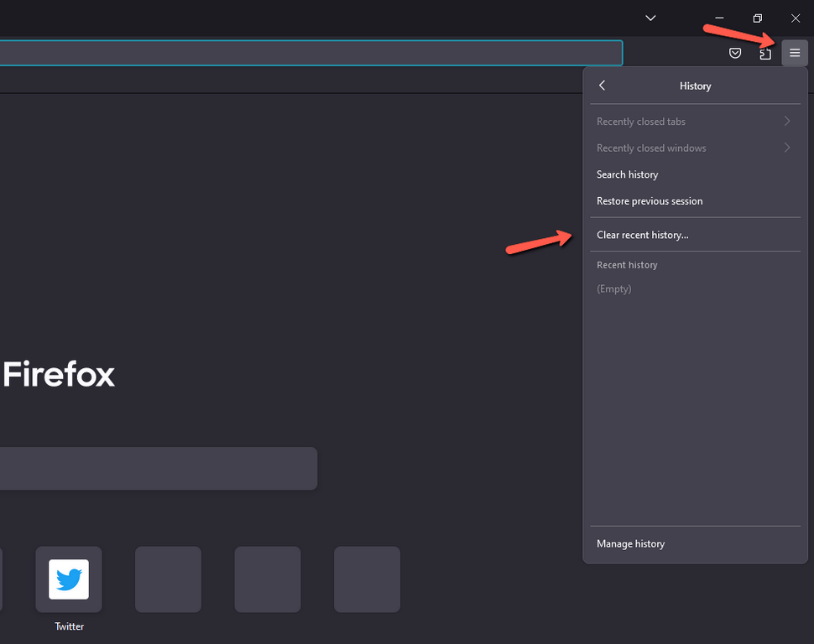This screenshot has width=814, height=644.
Task: Save the current page to Pocket
Action: pyautogui.click(x=735, y=53)
